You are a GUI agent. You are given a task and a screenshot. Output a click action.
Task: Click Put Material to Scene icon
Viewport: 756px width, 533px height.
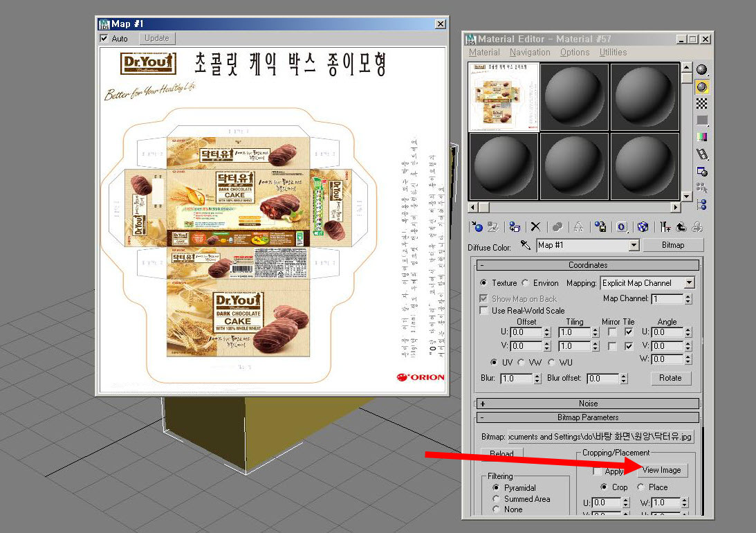pyautogui.click(x=492, y=227)
